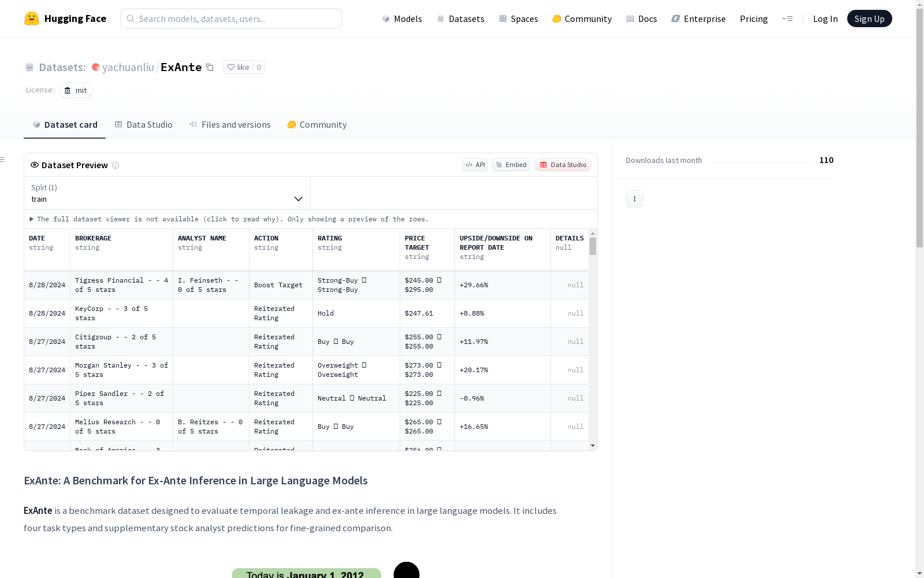Screen dimensions: 924x578
Task: Click the ExAnte benchmark heading
Action: (x=196, y=480)
